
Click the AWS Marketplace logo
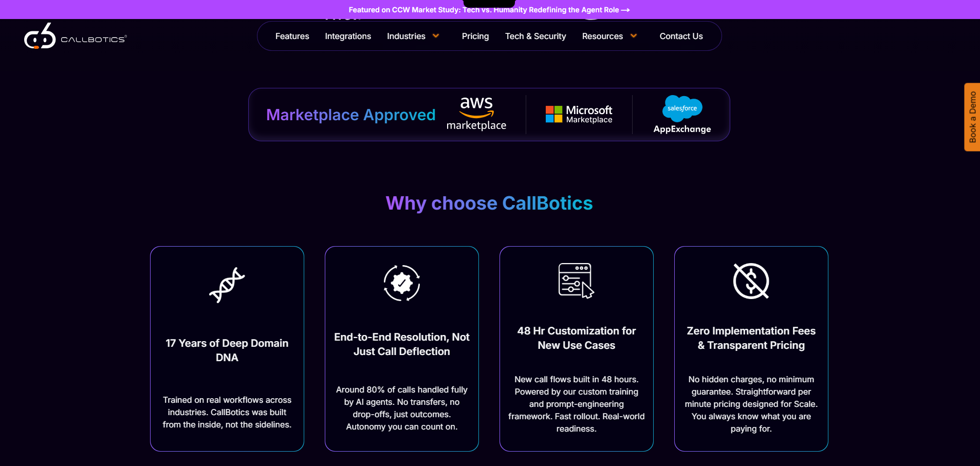pos(476,114)
